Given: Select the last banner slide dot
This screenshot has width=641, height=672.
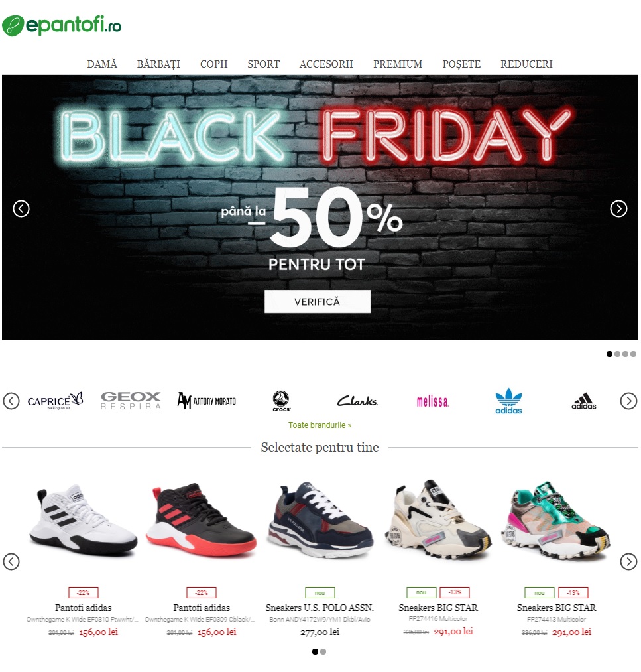Looking at the screenshot, I should click(x=633, y=354).
